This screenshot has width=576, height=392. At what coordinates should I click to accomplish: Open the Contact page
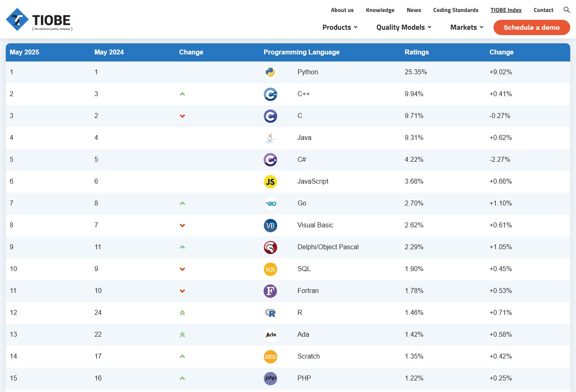[543, 10]
